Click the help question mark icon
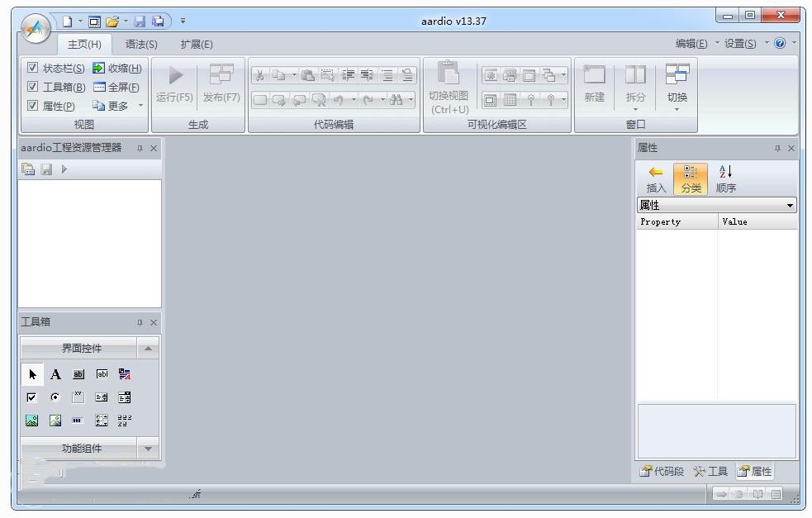Screen dimensions: 812x518 [780, 44]
